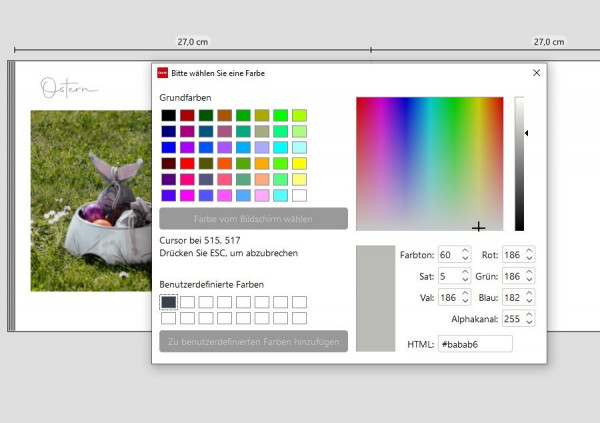Close the color selection dialog

536,73
